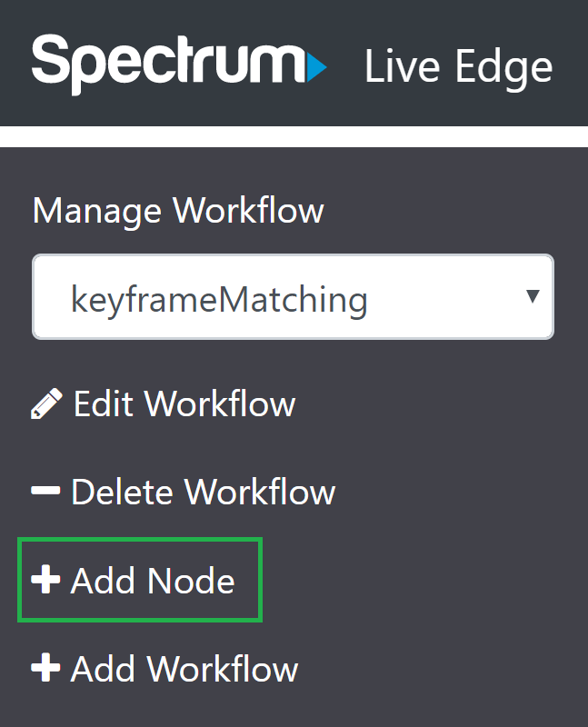Click the word Node in Add Node
The image size is (588, 727).
(191, 581)
